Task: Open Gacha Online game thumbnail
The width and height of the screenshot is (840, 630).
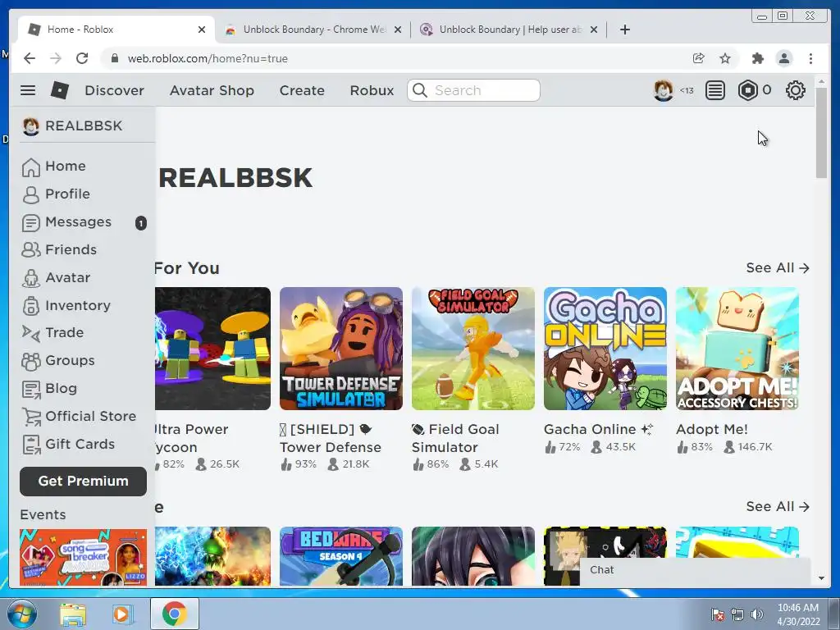Action: tap(605, 349)
